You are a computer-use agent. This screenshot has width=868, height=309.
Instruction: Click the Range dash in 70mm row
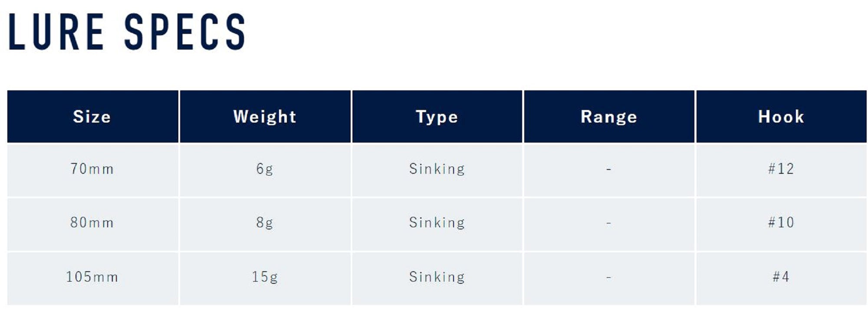pyautogui.click(x=608, y=169)
